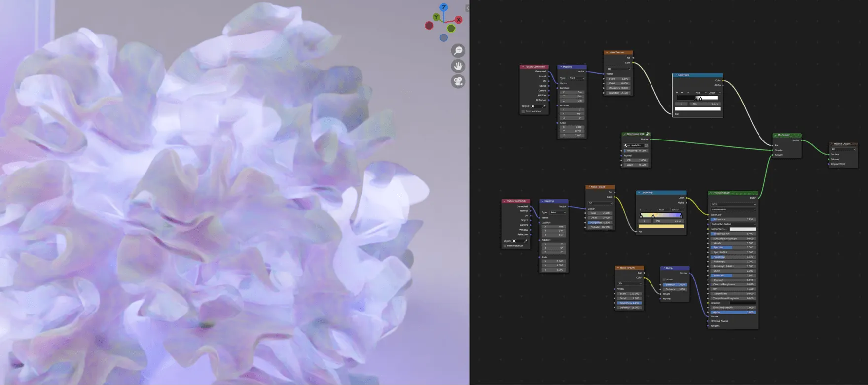The image size is (868, 385).
Task: Click the Roughness slider in Principled BSDF
Action: (733, 257)
